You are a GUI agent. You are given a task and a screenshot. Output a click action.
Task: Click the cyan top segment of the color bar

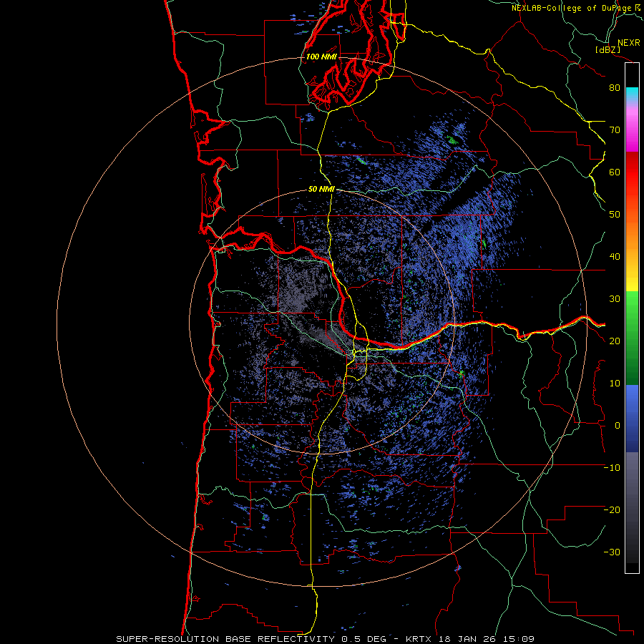[x=632, y=94]
